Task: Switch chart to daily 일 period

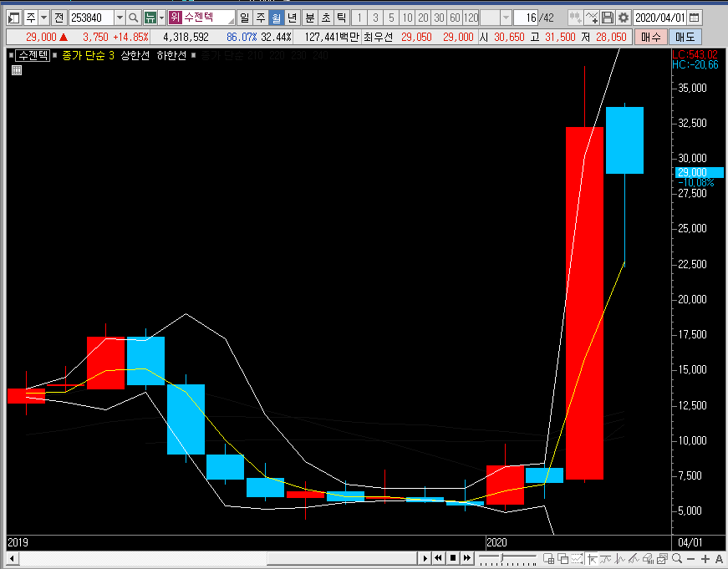Action: [x=245, y=18]
